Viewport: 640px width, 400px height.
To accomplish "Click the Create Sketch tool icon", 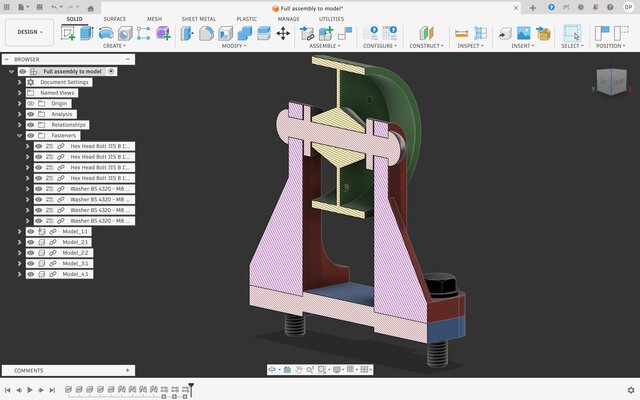I will coord(68,33).
